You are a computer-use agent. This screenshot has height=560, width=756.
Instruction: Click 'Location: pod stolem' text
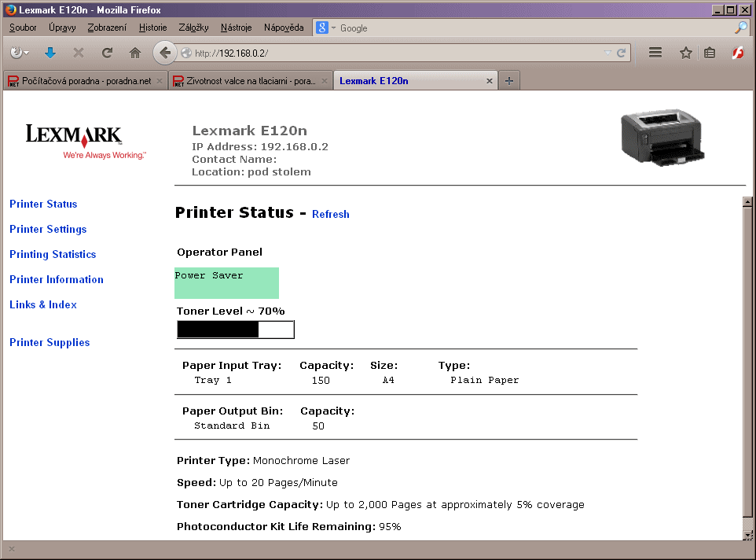(x=251, y=171)
